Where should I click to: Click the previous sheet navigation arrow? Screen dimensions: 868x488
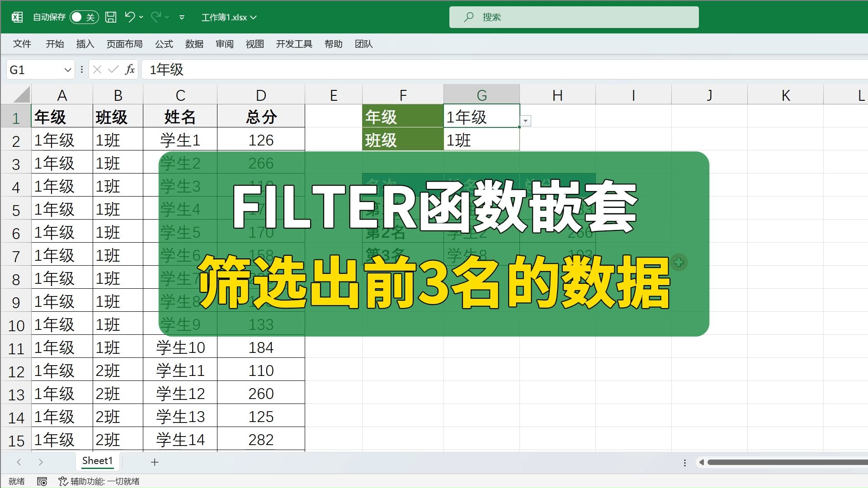coord(18,462)
